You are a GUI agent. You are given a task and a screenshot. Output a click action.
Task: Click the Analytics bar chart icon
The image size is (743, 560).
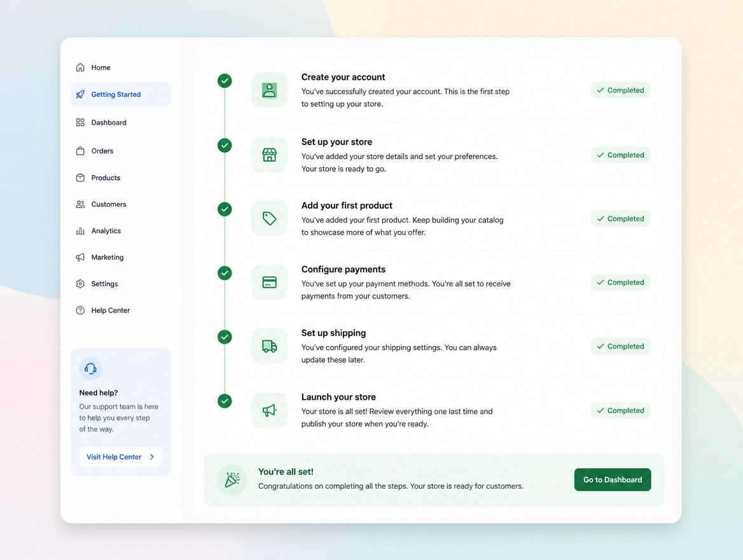click(x=80, y=231)
